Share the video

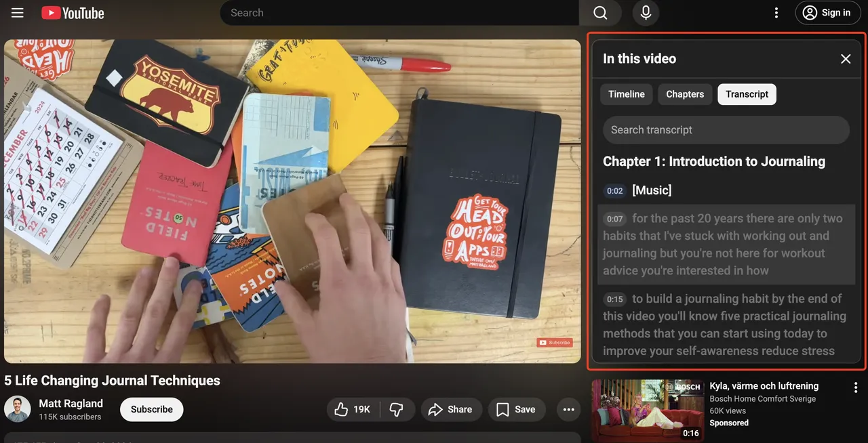[452, 409]
